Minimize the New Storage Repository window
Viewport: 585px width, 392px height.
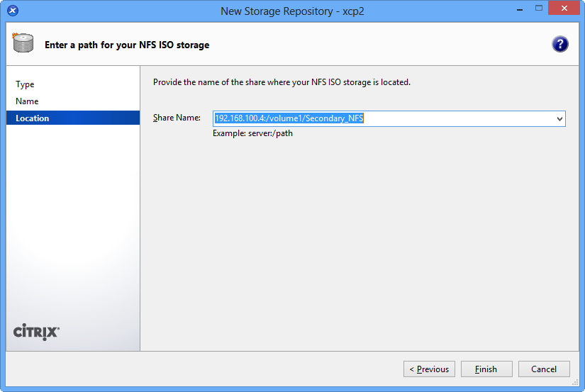pyautogui.click(x=516, y=9)
